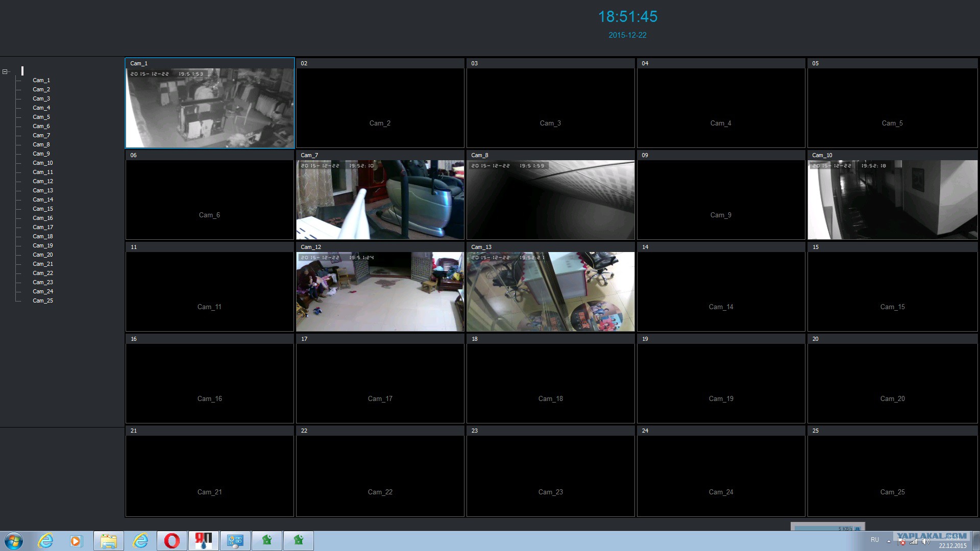Select Cam_13 in the camera list
The height and width of the screenshot is (551, 980).
click(43, 190)
